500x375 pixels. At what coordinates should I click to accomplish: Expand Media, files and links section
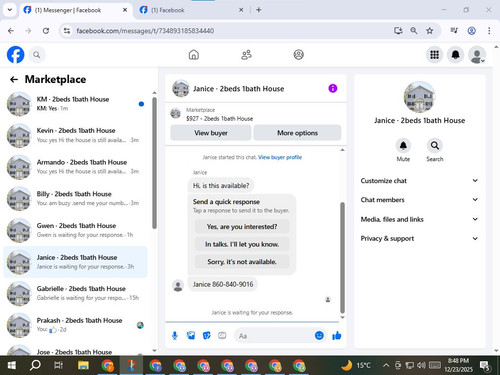coord(419,219)
